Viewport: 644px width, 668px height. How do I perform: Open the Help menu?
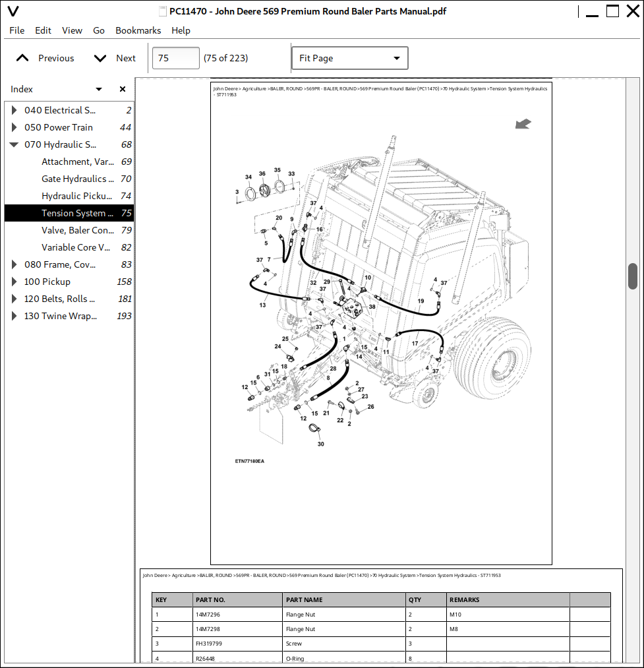point(181,30)
